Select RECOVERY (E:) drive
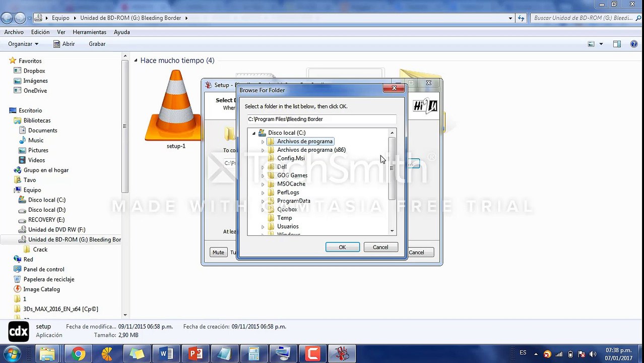Screen dimensions: 644x363 [x=46, y=220]
